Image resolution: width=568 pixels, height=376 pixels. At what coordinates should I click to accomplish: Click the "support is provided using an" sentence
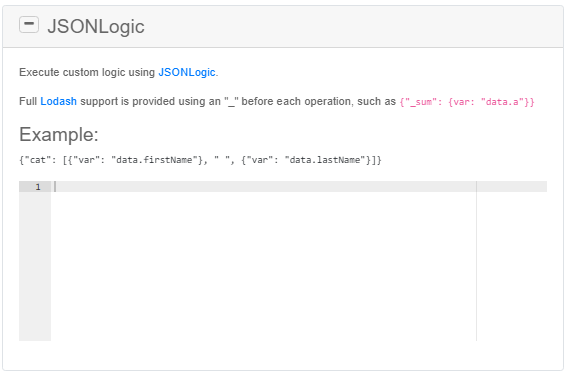(150, 101)
